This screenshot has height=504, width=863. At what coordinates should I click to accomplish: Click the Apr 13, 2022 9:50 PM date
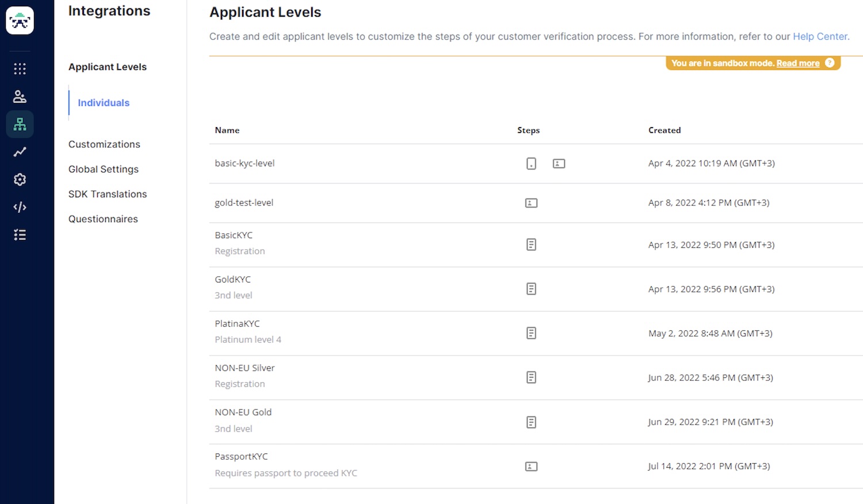click(712, 245)
